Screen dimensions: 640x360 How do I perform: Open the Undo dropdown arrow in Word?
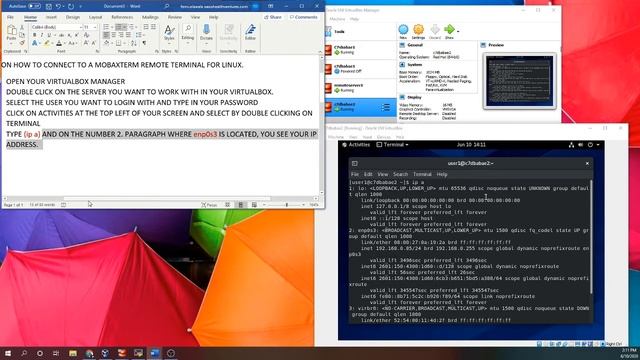point(64,7)
